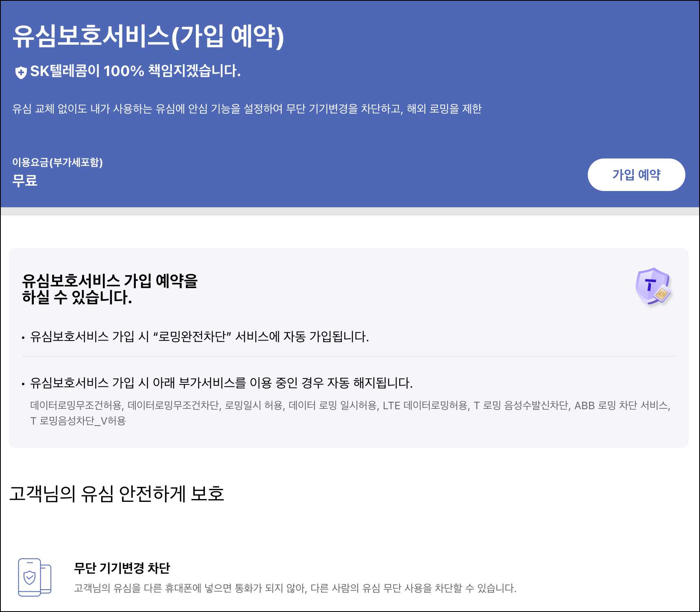Click the description starting with 유심 교체 없이도
This screenshot has height=612, width=700.
tap(247, 109)
